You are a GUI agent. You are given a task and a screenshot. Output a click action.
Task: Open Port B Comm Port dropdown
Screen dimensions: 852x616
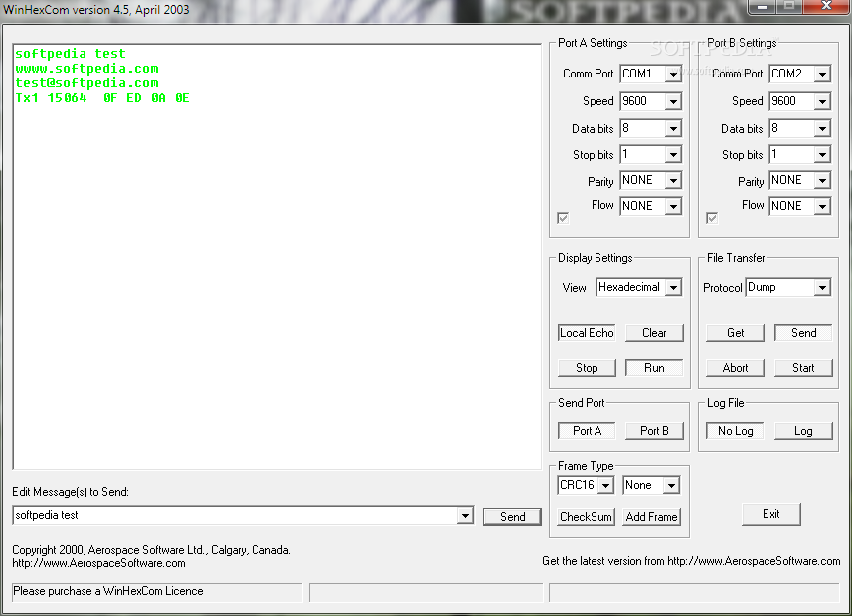coord(822,74)
